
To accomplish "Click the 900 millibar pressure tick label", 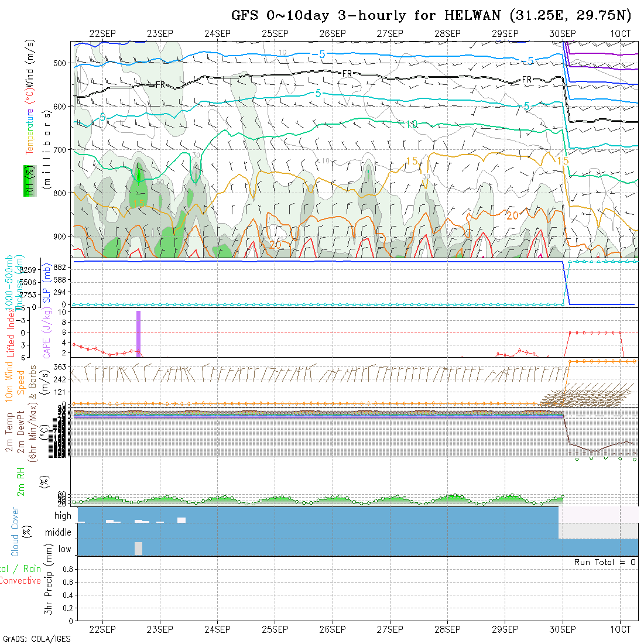I will pos(61,236).
